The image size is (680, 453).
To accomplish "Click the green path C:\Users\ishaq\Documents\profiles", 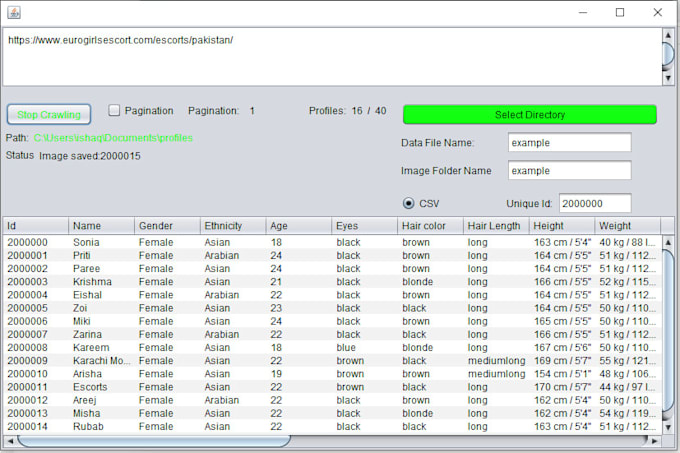I will click(113, 138).
